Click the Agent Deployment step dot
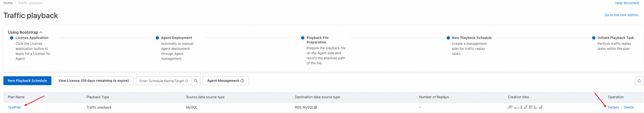644x113 pixels. tap(157, 38)
